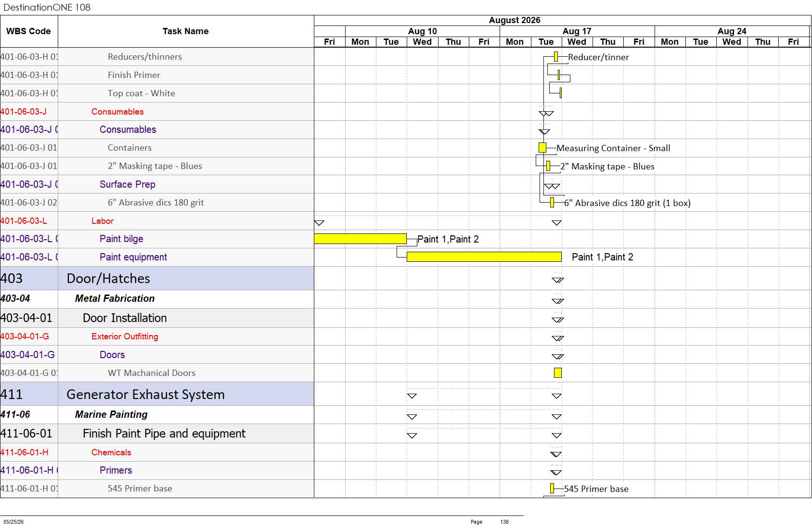Click the Aug 17 week header
812x528 pixels.
pos(577,31)
